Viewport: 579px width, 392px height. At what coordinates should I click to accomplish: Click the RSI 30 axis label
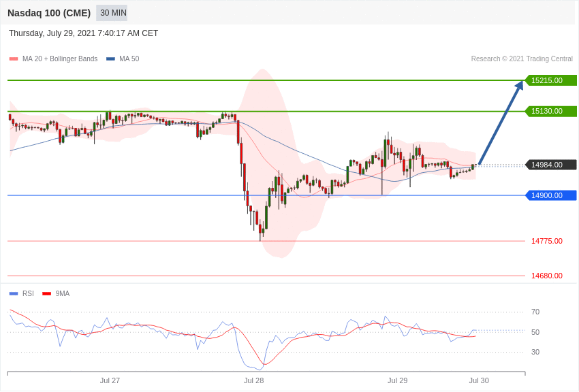(535, 352)
